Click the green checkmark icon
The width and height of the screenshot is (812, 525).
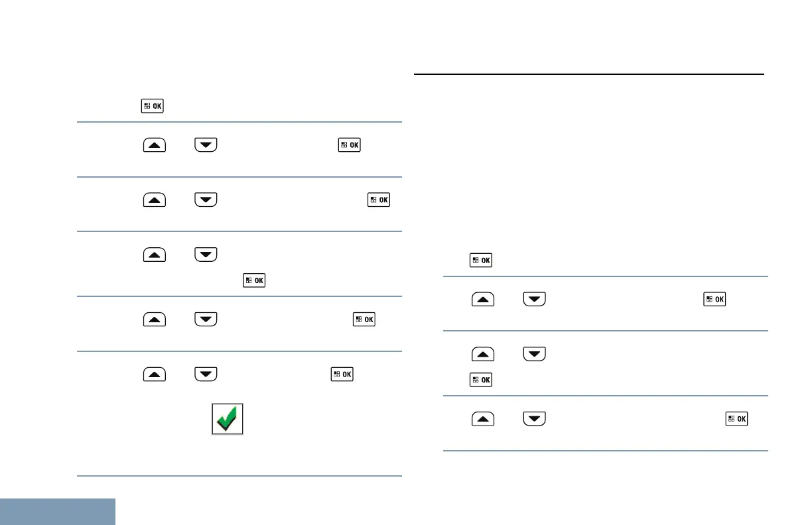[228, 418]
